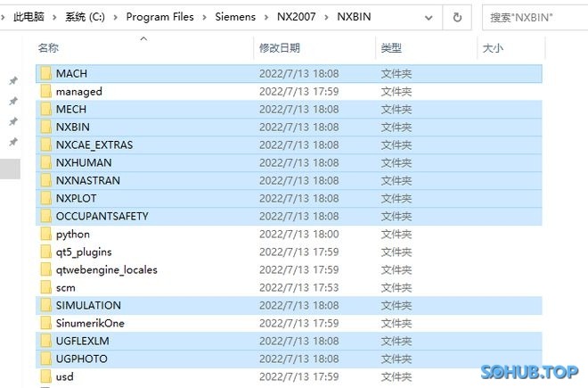Select the NXHUMAN folder name

click(84, 162)
